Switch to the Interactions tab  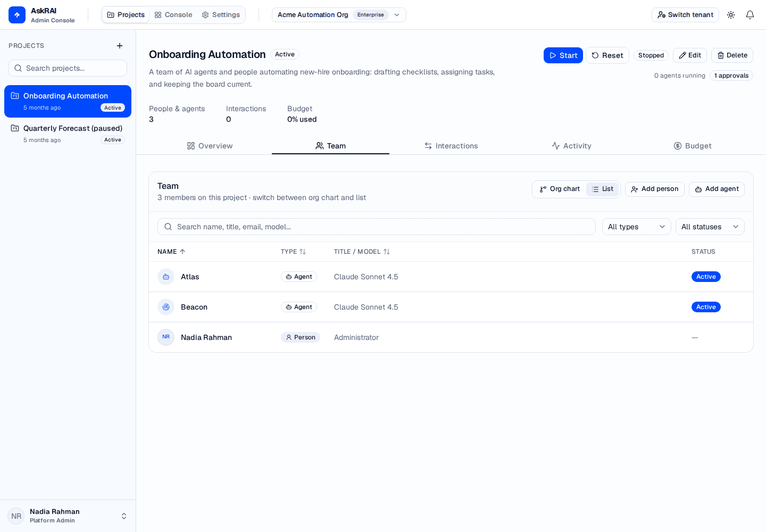451,146
